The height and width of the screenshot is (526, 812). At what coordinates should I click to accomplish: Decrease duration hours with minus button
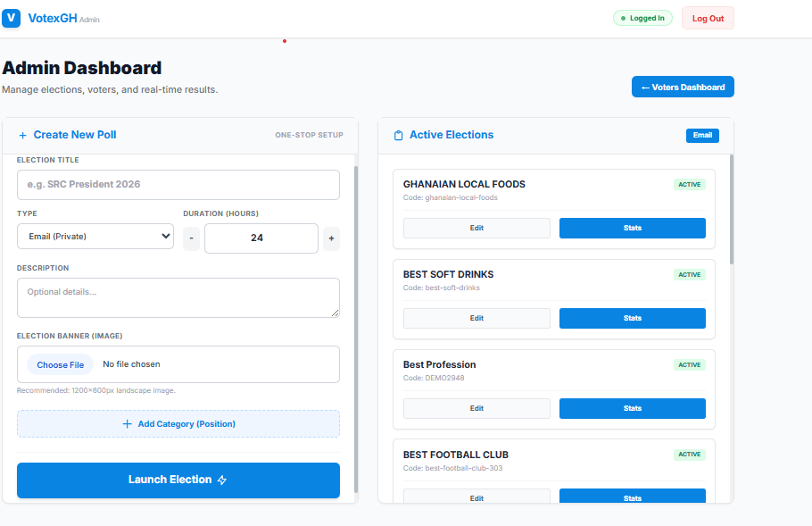click(x=191, y=238)
